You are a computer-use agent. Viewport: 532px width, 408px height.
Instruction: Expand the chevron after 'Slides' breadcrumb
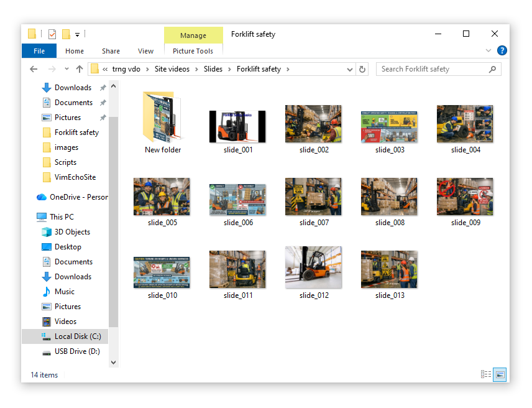[x=230, y=69]
